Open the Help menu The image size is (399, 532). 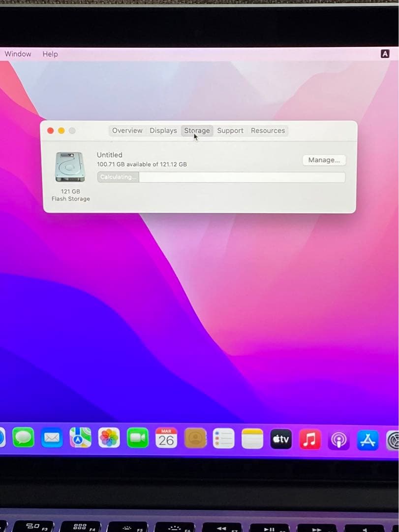[x=50, y=54]
